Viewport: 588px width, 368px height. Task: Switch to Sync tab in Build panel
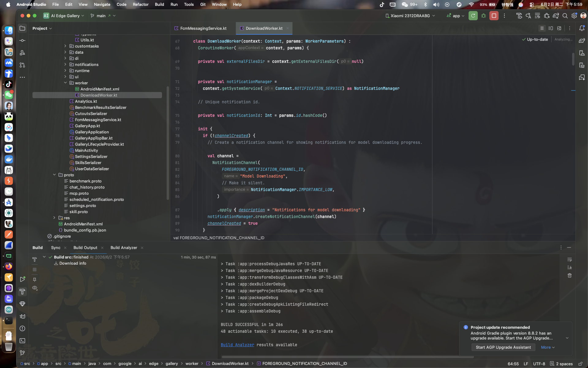(x=56, y=247)
